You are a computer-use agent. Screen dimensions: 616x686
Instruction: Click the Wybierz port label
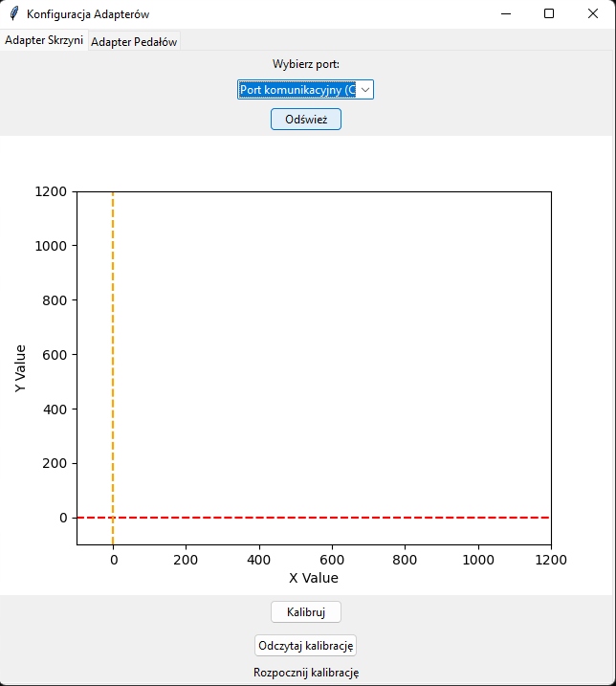click(x=306, y=65)
